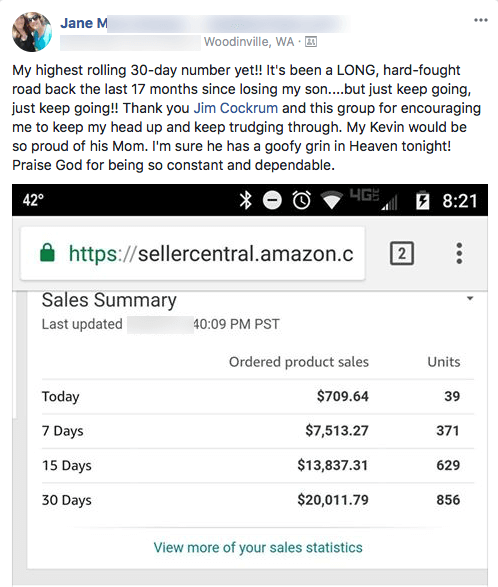Click the poster's profile picture
The height and width of the screenshot is (587, 498).
(32, 32)
